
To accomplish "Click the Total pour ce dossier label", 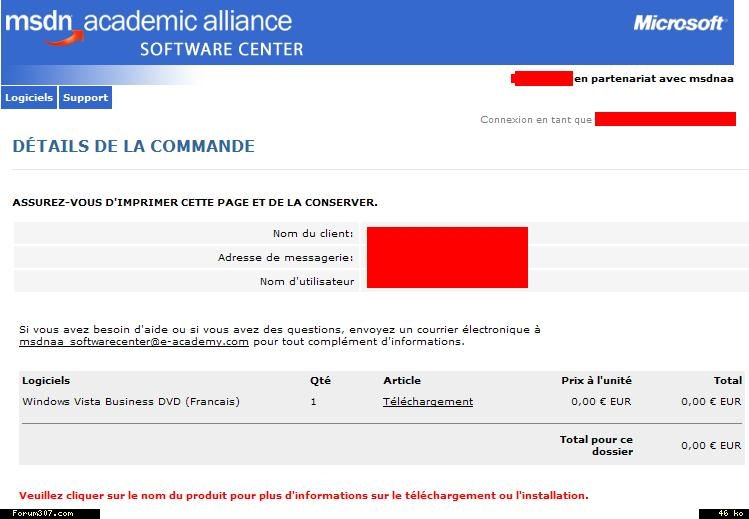I will (x=596, y=445).
